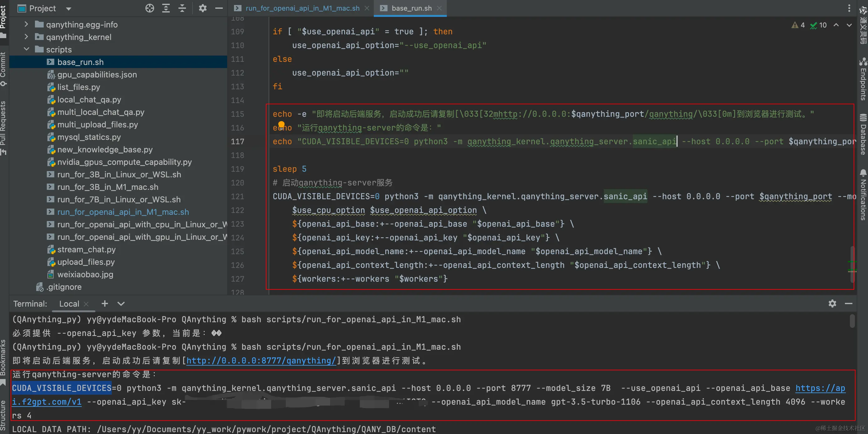
Task: Click the Expand All icon in Project panel
Action: coord(166,8)
